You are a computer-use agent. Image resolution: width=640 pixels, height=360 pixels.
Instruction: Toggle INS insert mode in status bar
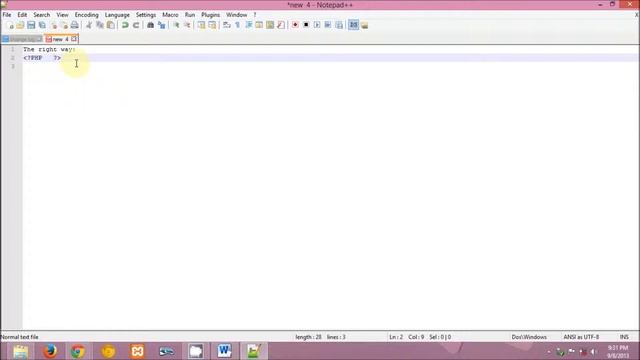[x=624, y=337]
